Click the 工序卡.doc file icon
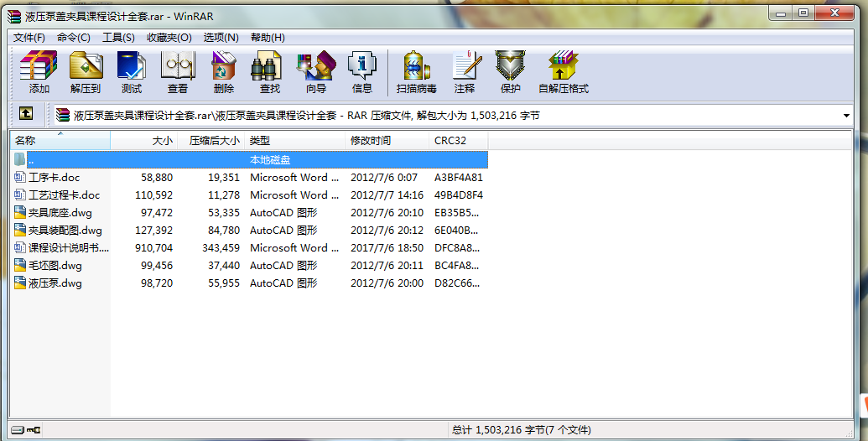The width and height of the screenshot is (868, 441). click(x=20, y=177)
